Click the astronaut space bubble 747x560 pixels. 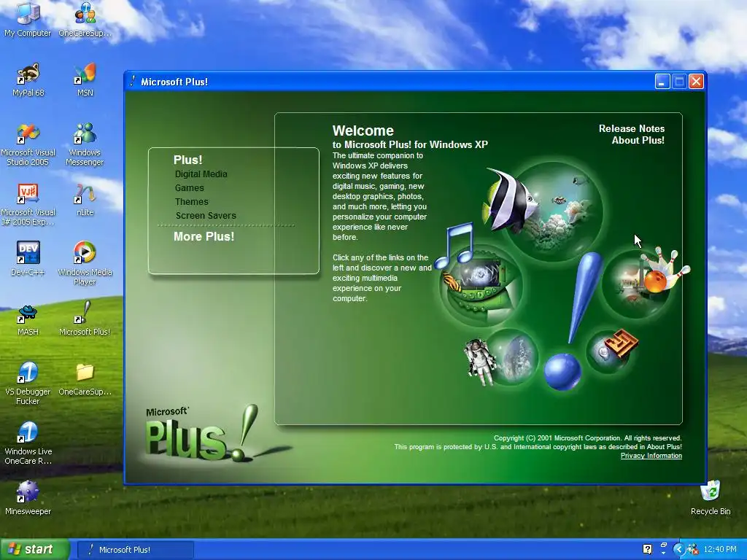(x=511, y=358)
